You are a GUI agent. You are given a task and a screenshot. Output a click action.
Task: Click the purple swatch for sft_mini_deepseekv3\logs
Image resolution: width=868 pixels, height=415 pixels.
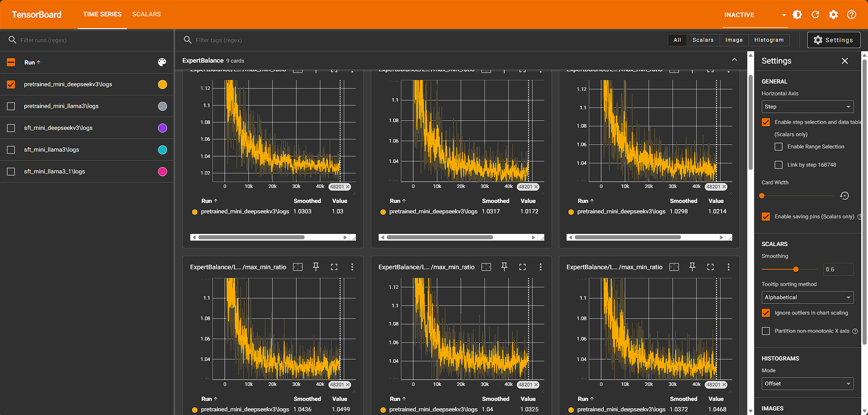tap(163, 128)
